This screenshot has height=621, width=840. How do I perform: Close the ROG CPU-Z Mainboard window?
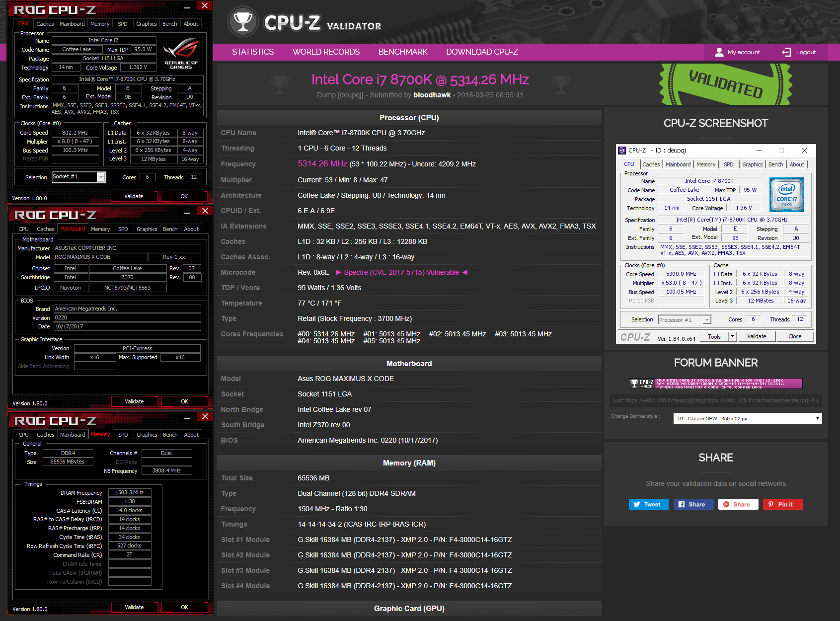205,211
